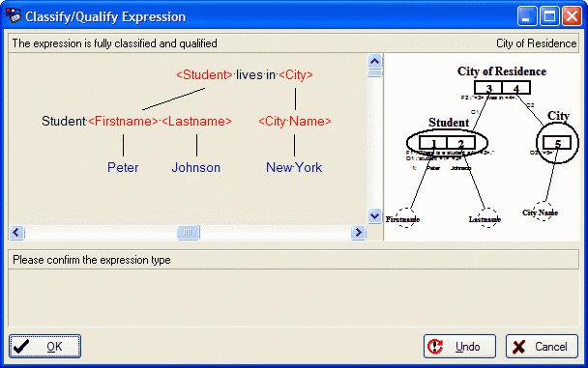Select the Johnson value in tree
The image size is (588, 368).
[x=196, y=167]
